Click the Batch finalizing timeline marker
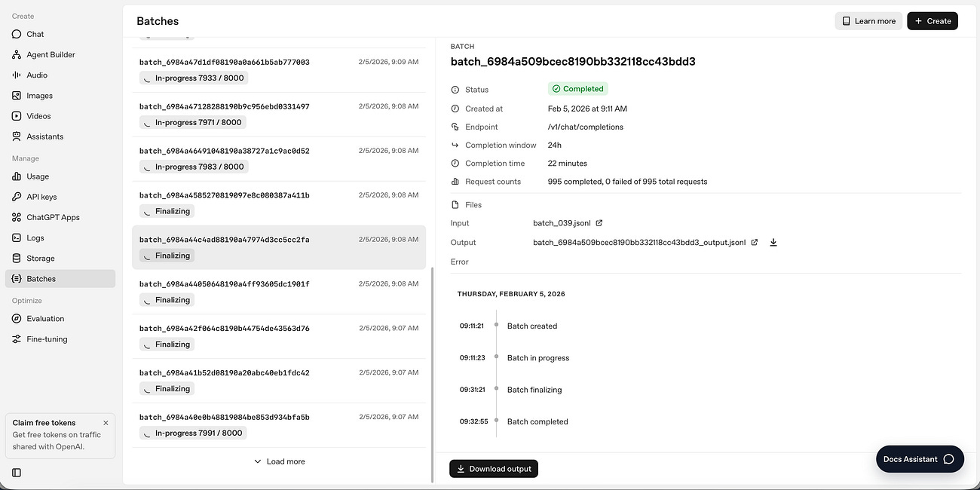This screenshot has height=490, width=980. tap(496, 389)
